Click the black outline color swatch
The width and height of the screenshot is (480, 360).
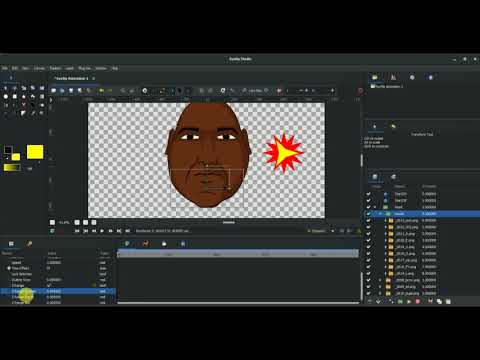pos(8,150)
